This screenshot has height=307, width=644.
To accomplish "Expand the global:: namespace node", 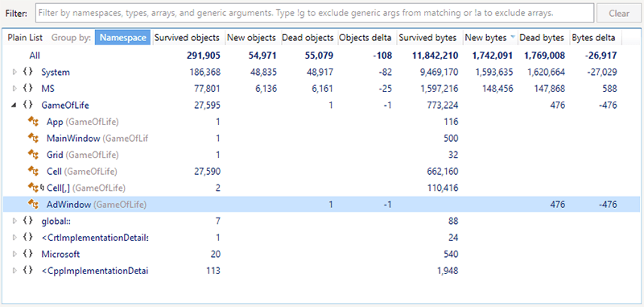I will point(14,222).
